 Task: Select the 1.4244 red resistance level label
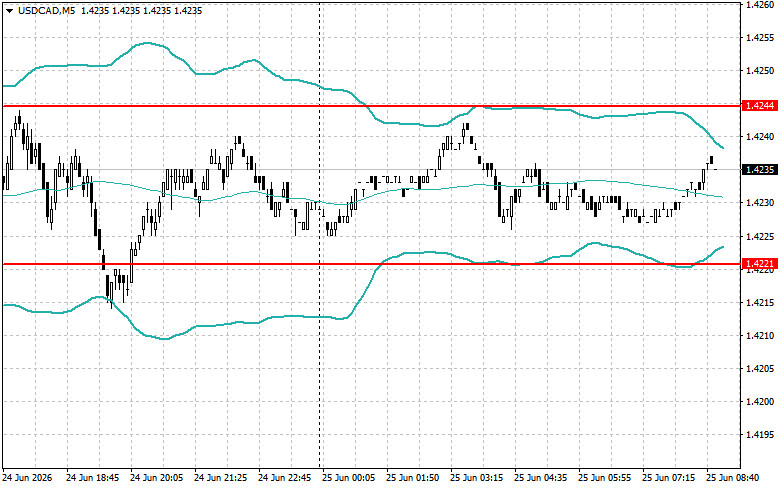tap(760, 106)
